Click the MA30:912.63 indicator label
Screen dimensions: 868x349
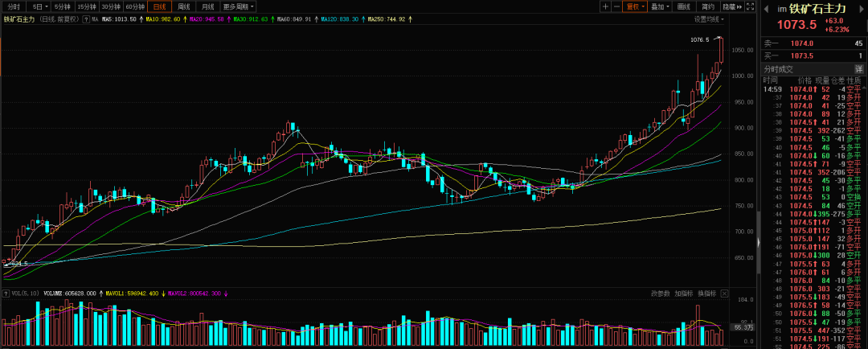click(250, 19)
